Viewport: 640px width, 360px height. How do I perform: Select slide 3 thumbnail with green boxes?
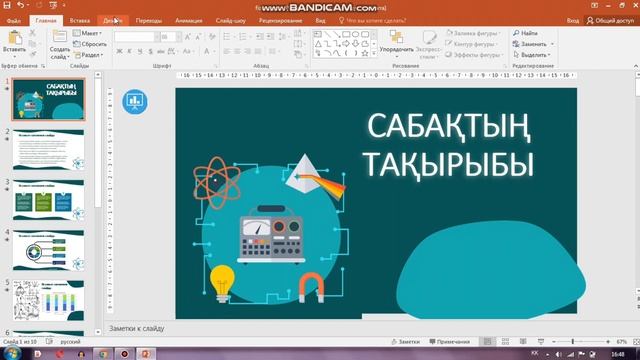[x=49, y=200]
